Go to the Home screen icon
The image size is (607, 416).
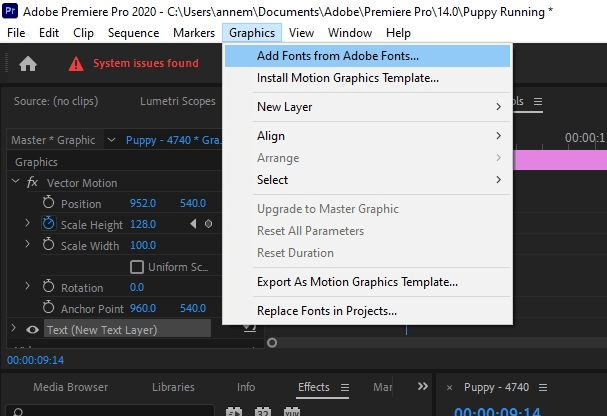coord(28,64)
